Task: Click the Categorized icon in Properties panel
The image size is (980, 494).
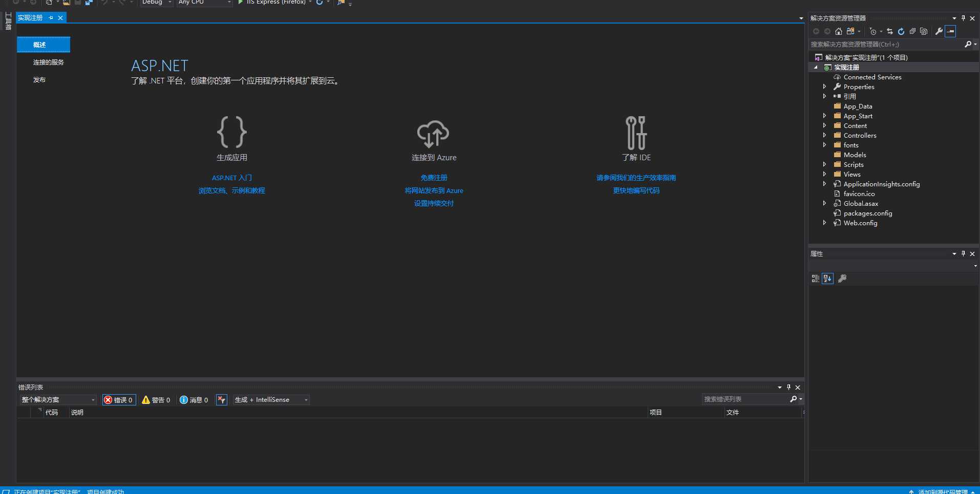Action: click(x=816, y=278)
